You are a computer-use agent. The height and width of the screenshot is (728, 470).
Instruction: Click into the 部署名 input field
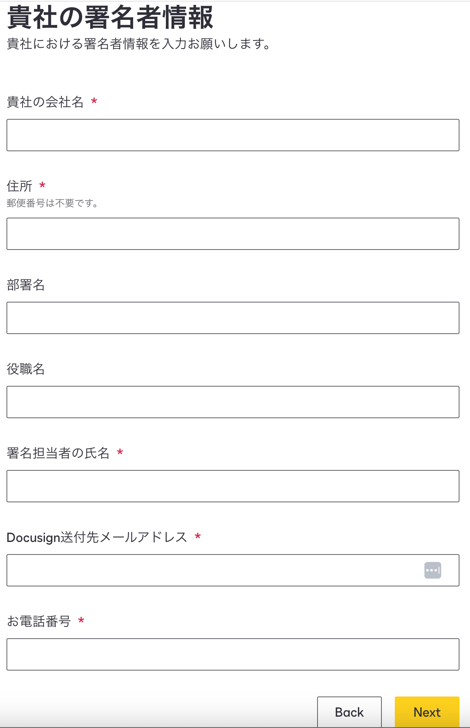(233, 318)
